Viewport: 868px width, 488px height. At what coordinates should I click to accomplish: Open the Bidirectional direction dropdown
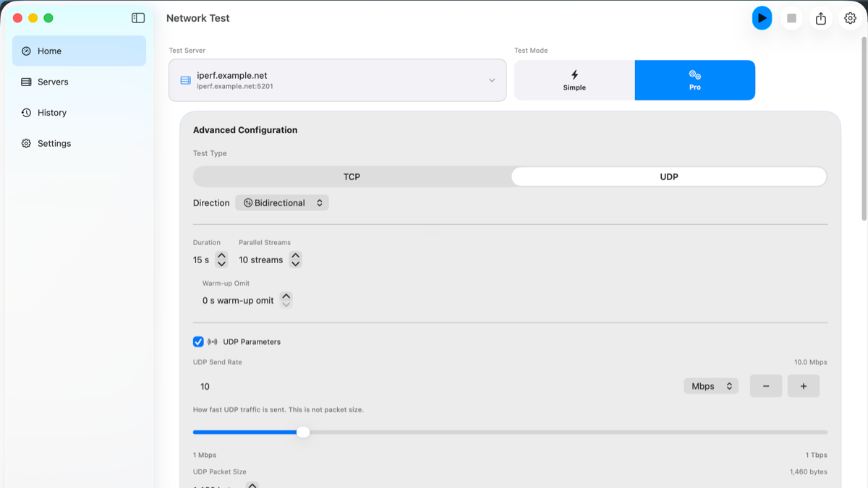(x=282, y=203)
